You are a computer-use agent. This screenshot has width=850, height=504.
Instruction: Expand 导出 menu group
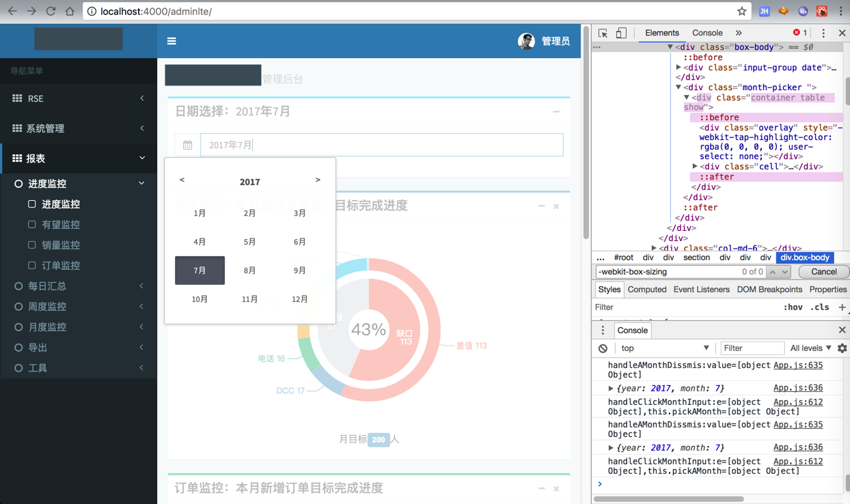point(79,348)
